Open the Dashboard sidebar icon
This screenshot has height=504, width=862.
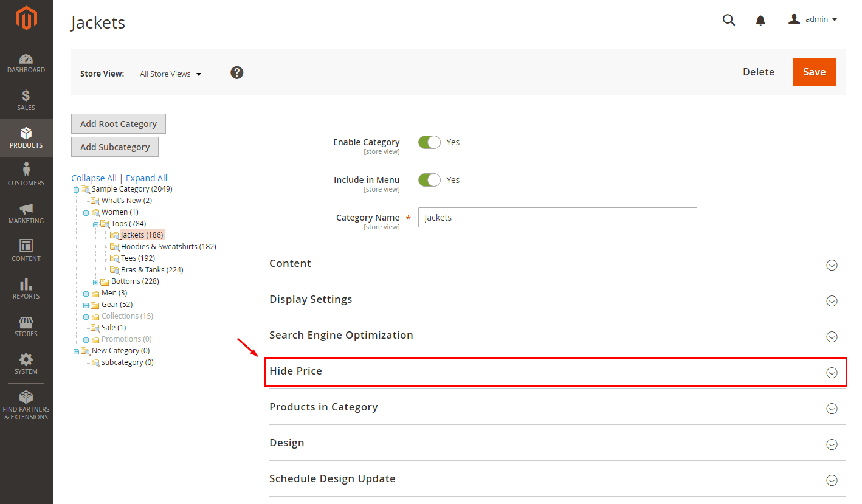tap(26, 60)
